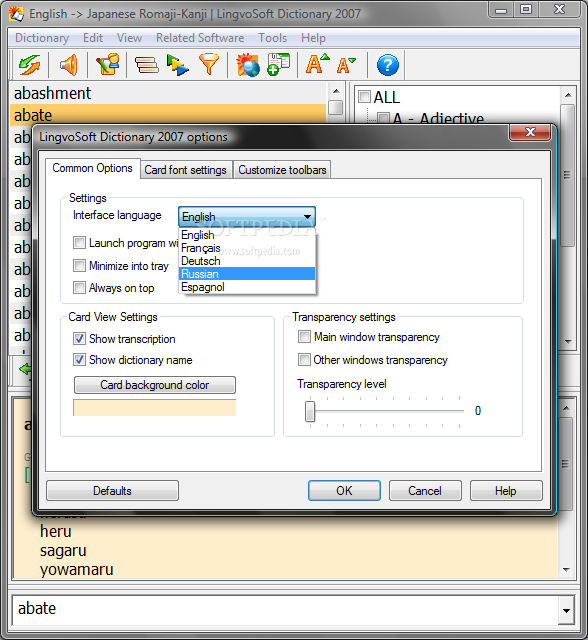
Task: Increase font size with the large A icon
Action: tap(317, 64)
